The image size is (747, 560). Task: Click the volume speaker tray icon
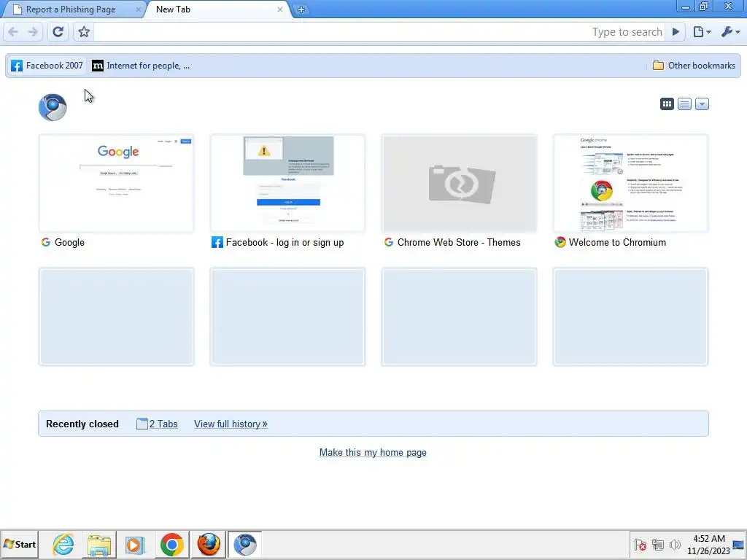click(675, 545)
